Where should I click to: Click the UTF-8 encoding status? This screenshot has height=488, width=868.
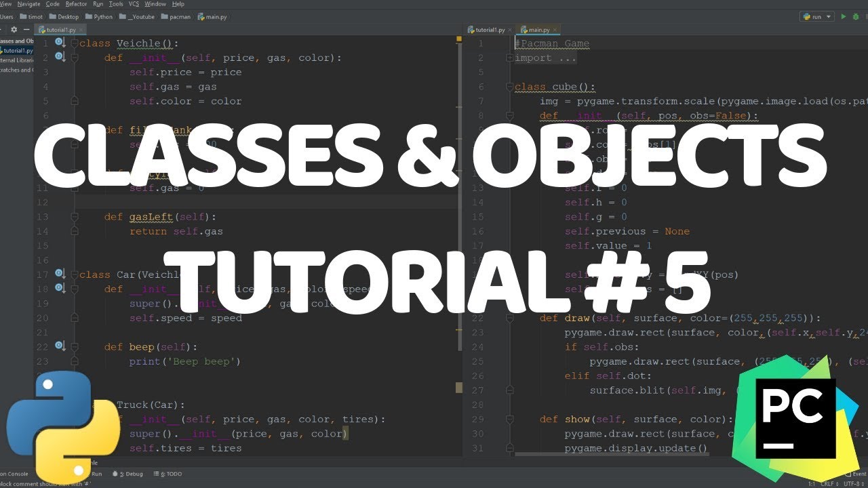tap(853, 483)
